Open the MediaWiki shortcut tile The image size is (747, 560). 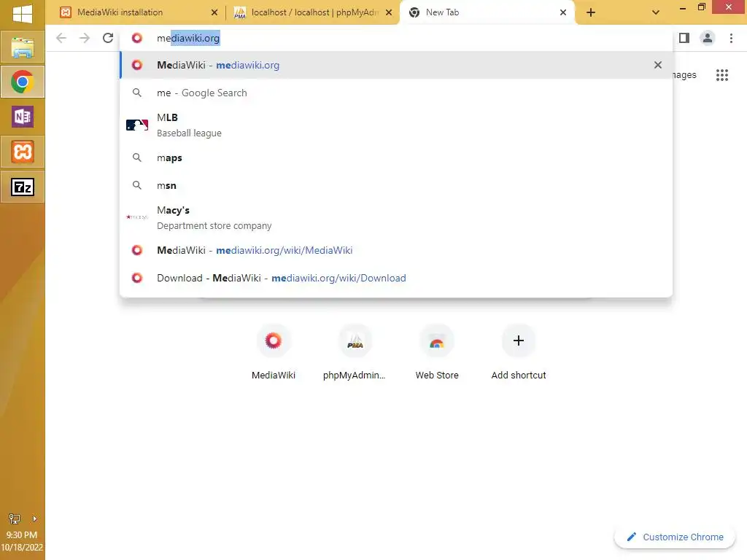coord(274,353)
